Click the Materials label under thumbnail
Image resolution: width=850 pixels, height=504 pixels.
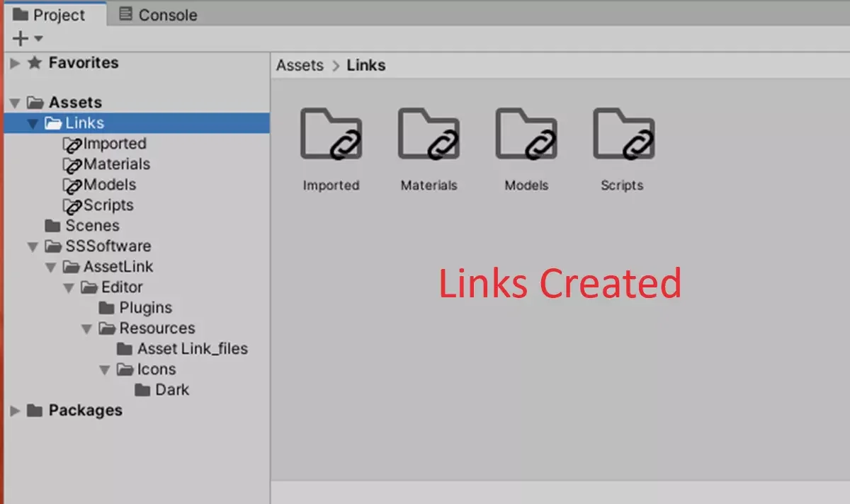[429, 185]
